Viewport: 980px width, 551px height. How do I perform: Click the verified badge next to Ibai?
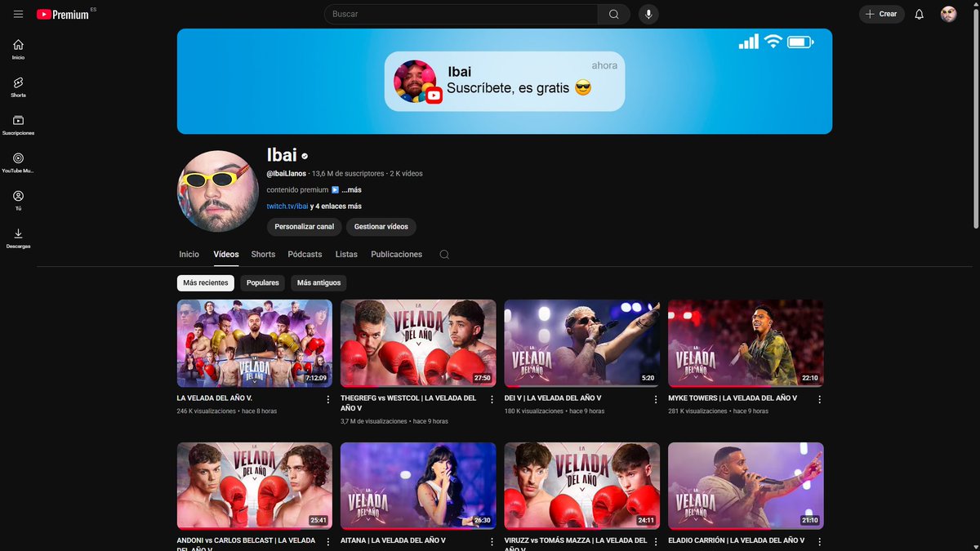[305, 156]
